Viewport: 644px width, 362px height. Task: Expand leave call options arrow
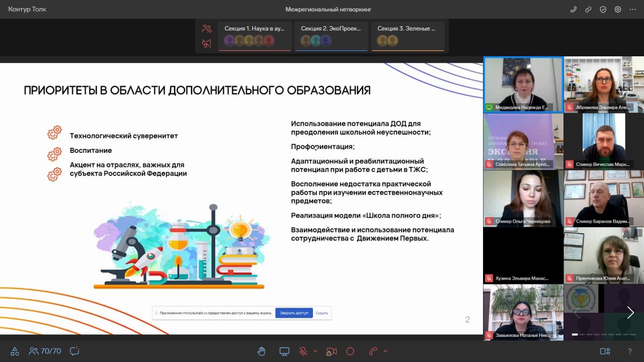pyautogui.click(x=385, y=351)
